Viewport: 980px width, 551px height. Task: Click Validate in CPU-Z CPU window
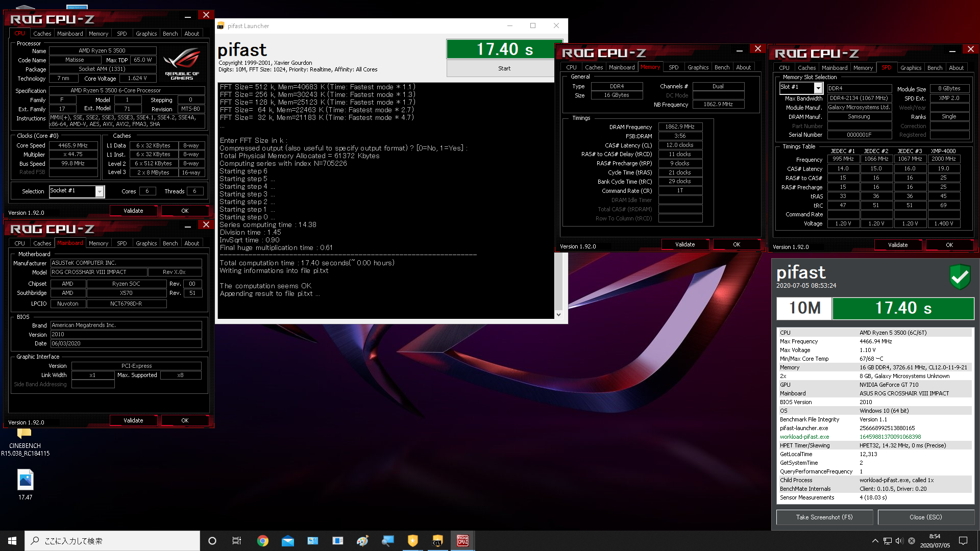click(133, 211)
